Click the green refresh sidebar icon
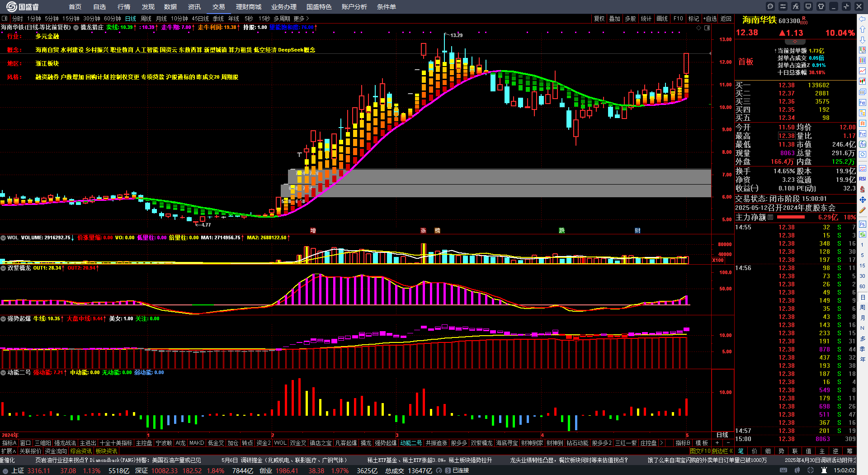 [x=863, y=234]
